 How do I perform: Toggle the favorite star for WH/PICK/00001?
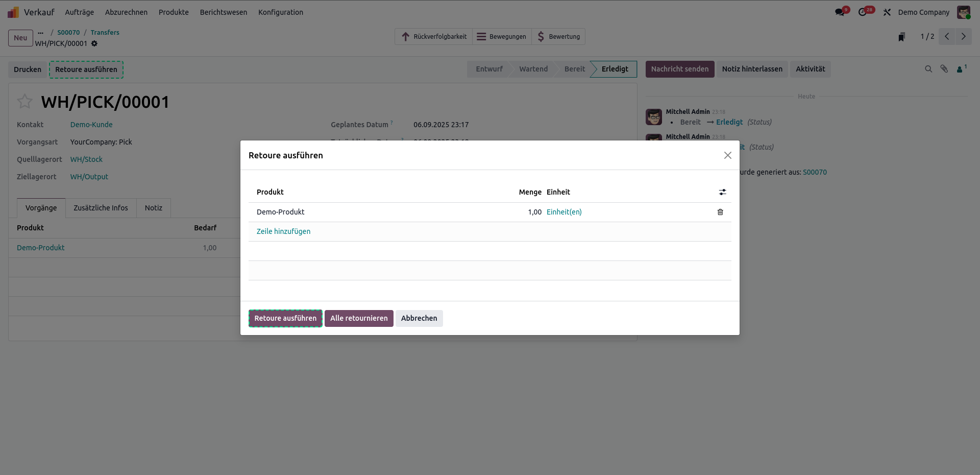pos(24,102)
